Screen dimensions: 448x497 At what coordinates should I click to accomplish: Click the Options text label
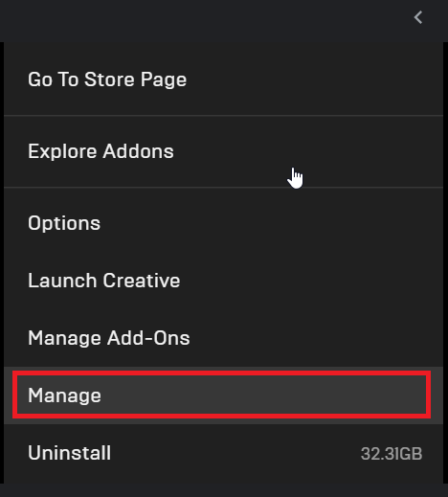[64, 223]
